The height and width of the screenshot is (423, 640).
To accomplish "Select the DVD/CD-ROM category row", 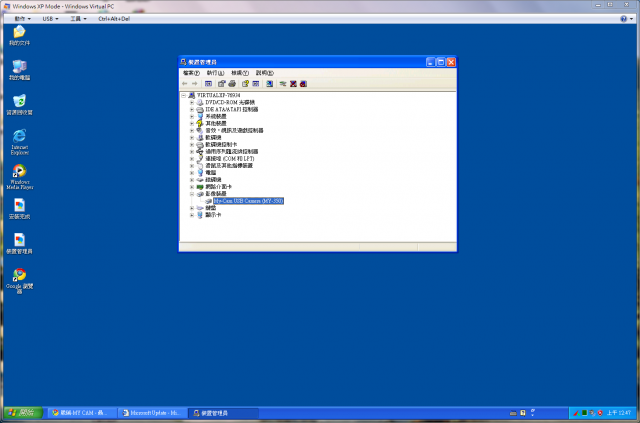I will pyautogui.click(x=230, y=102).
